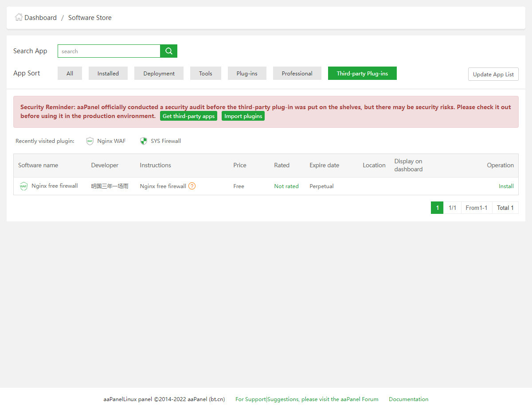Image resolution: width=532 pixels, height=410 pixels.
Task: Click the Update App List button
Action: tap(493, 75)
